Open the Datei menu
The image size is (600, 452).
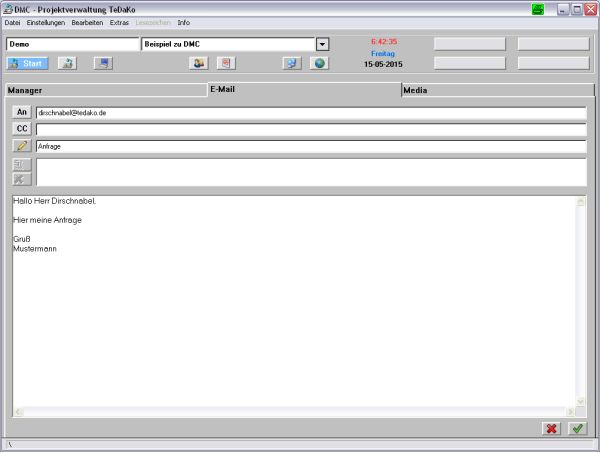click(x=13, y=22)
